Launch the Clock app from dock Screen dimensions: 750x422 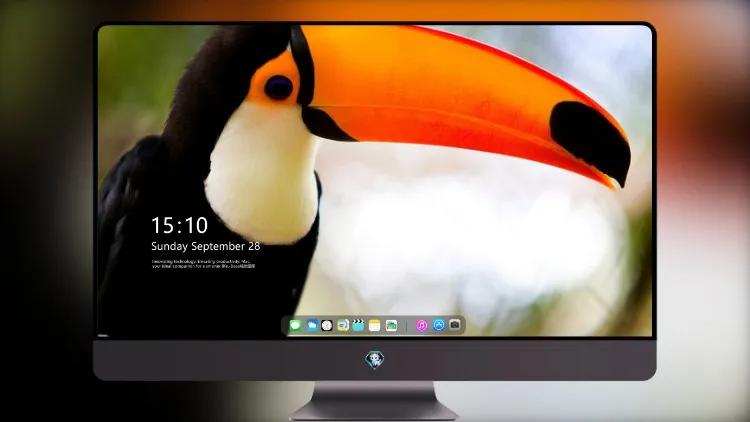click(x=327, y=325)
